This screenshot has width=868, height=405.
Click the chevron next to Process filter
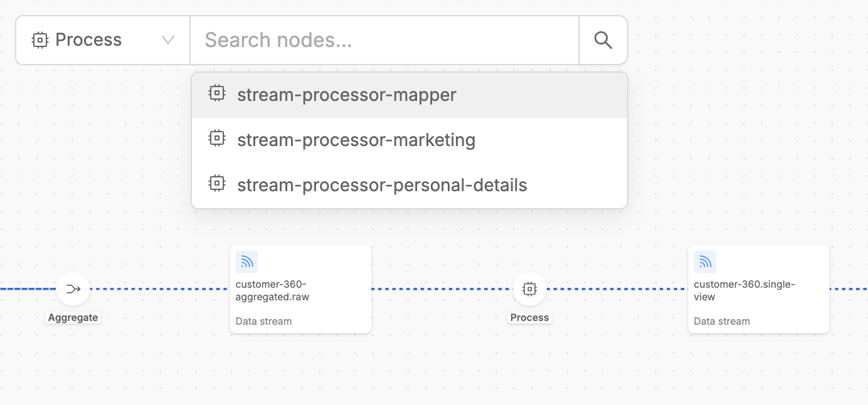[x=167, y=39]
